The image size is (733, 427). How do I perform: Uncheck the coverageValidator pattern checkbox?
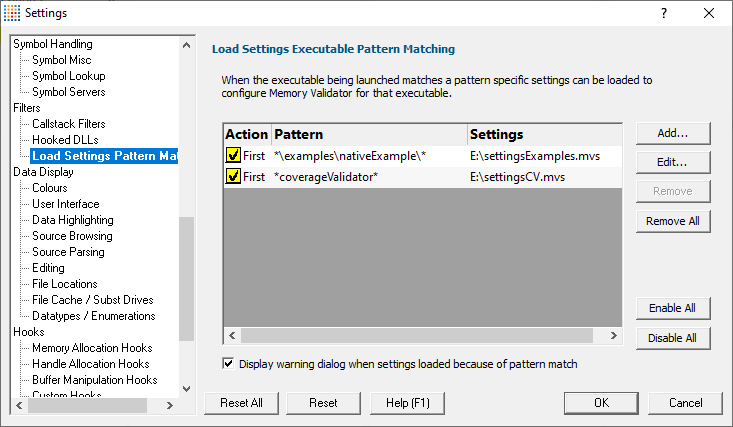click(x=233, y=176)
